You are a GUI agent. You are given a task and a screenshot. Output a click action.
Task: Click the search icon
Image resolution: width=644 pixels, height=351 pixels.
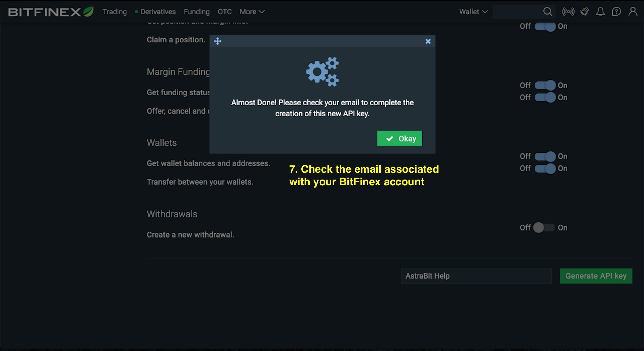pyautogui.click(x=547, y=12)
